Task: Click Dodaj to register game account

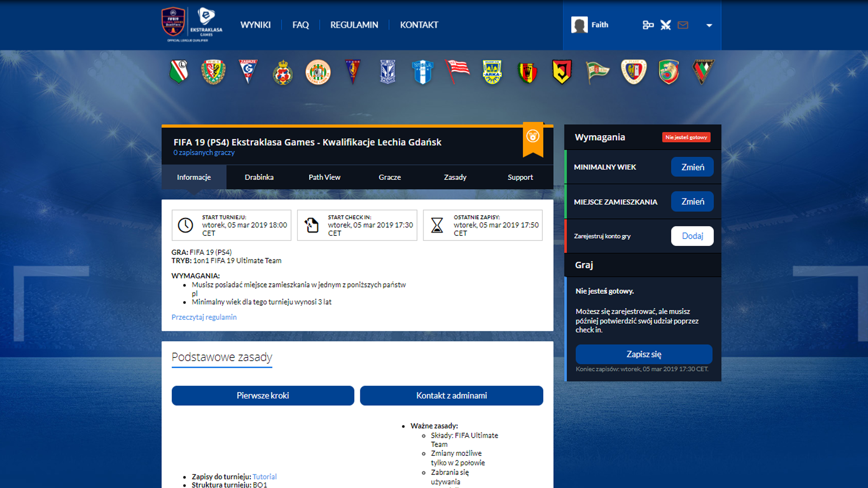Action: pyautogui.click(x=693, y=236)
